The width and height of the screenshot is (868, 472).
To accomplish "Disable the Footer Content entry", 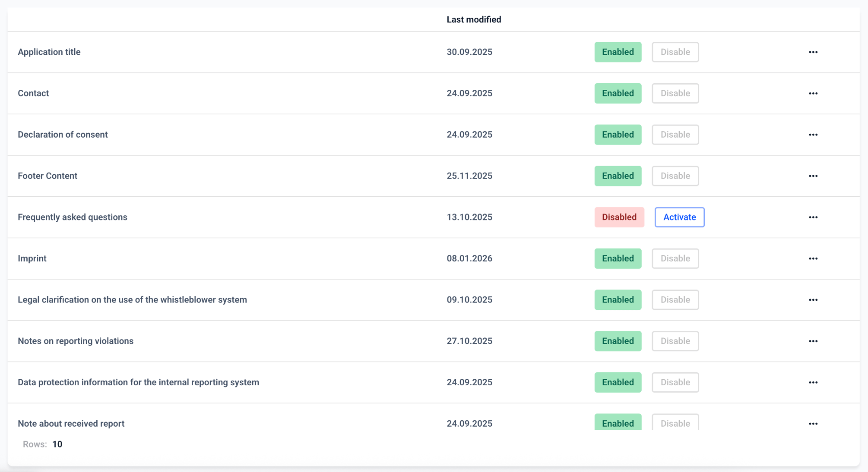I will point(675,176).
